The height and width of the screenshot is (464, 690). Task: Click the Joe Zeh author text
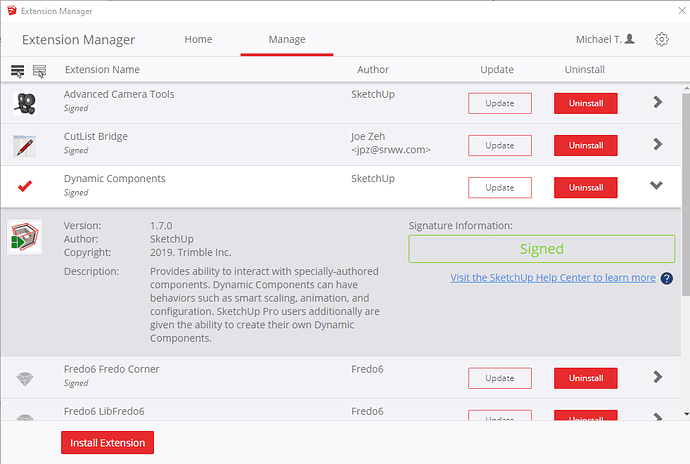pyautogui.click(x=368, y=136)
